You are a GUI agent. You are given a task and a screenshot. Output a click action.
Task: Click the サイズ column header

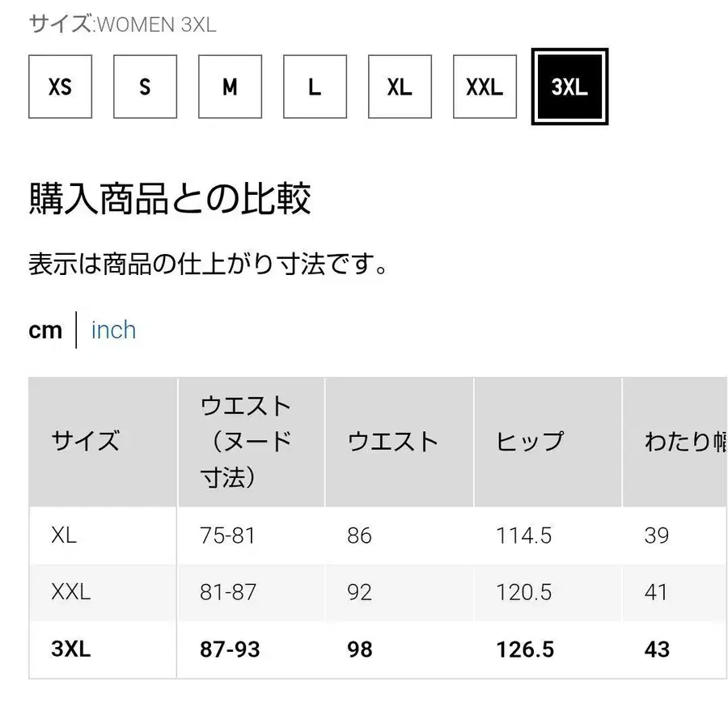pyautogui.click(x=86, y=442)
